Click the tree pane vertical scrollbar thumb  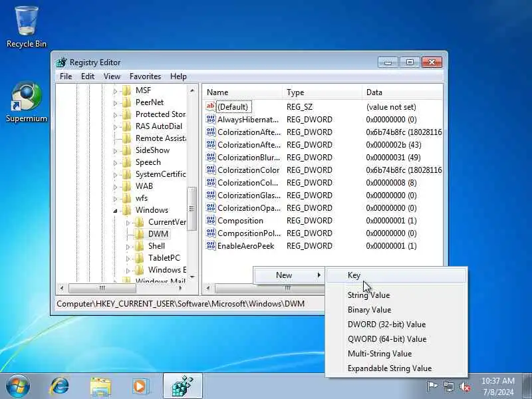[x=192, y=209]
